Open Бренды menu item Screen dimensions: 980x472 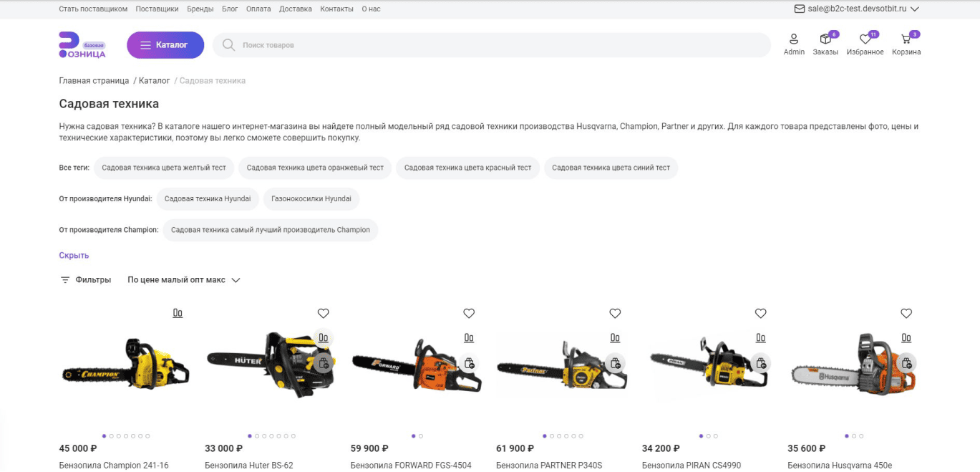point(200,9)
